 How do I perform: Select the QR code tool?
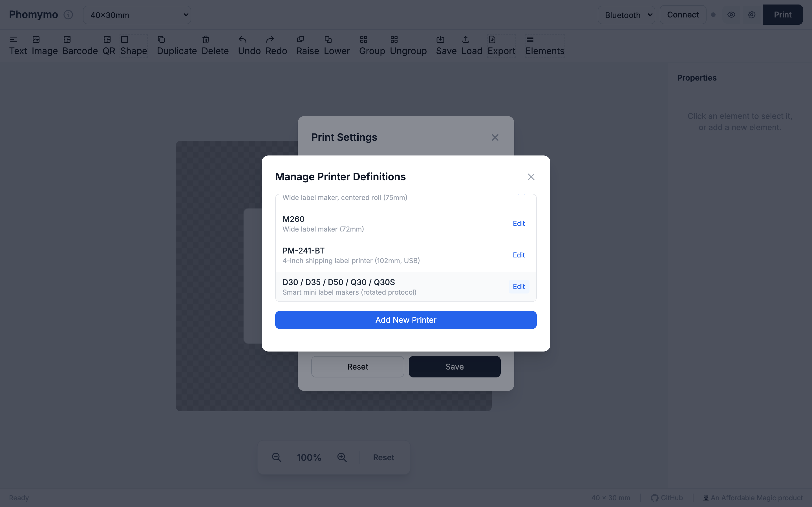click(x=107, y=39)
